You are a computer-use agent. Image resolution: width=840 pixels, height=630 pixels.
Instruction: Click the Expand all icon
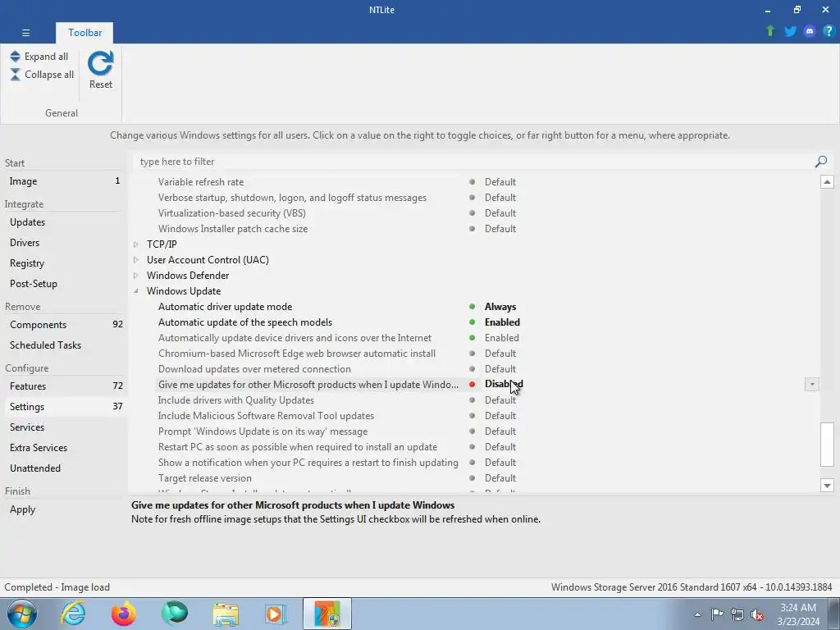point(15,57)
